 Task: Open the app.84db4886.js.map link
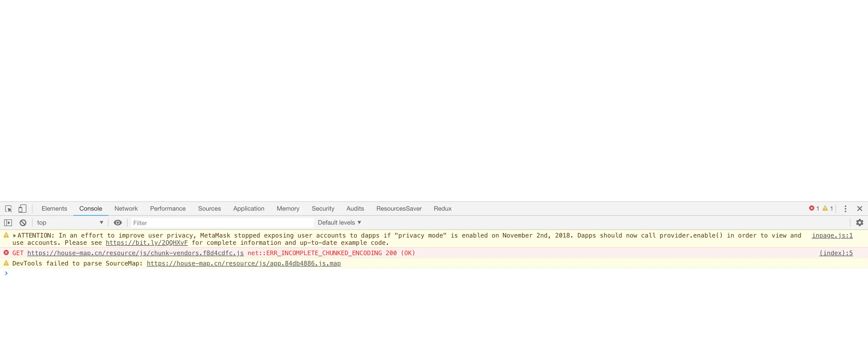(x=244, y=264)
